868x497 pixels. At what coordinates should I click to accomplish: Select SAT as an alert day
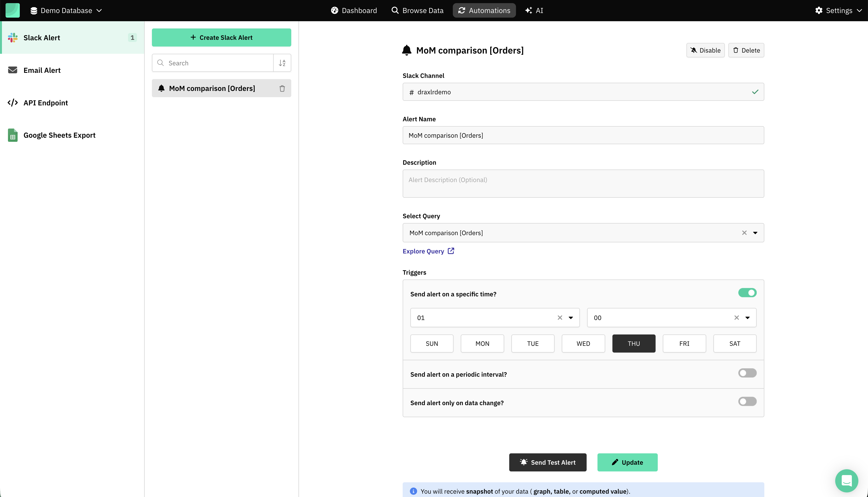click(735, 343)
